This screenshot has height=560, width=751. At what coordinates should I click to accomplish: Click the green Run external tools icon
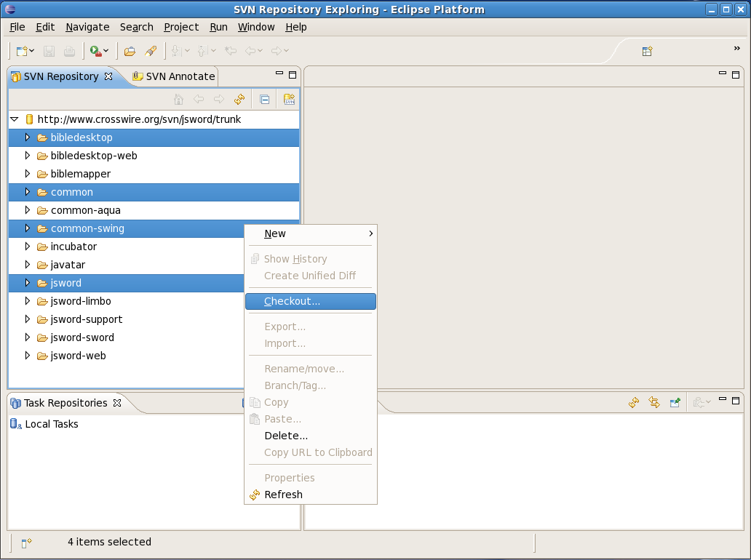click(x=95, y=51)
